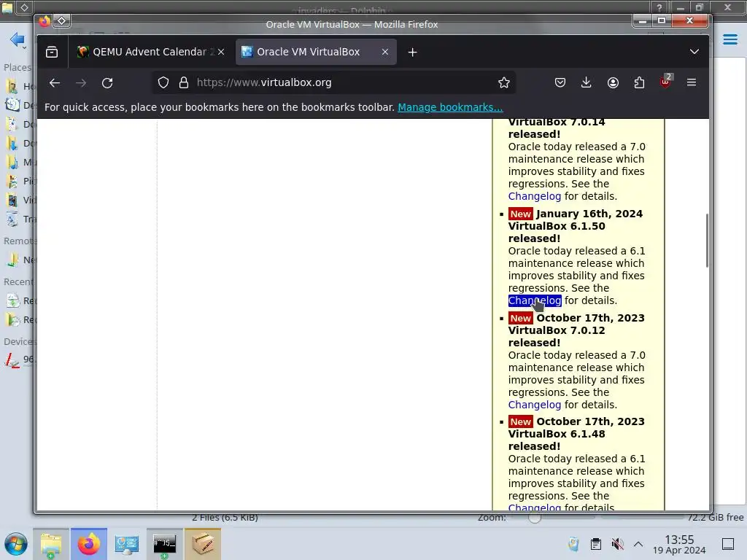Open the terminal taskbar icon
Viewport: 747px width, 560px height.
point(164,544)
